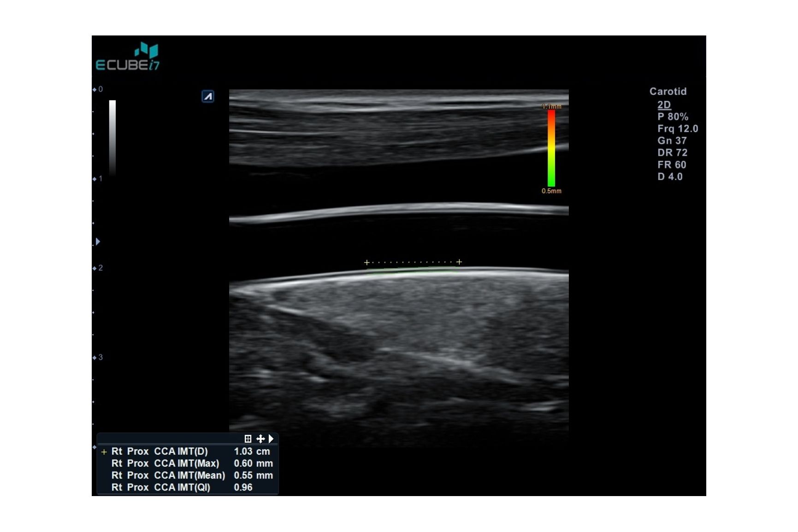This screenshot has width=798, height=532.
Task: Click depth scale marker 1
Action: (98, 178)
